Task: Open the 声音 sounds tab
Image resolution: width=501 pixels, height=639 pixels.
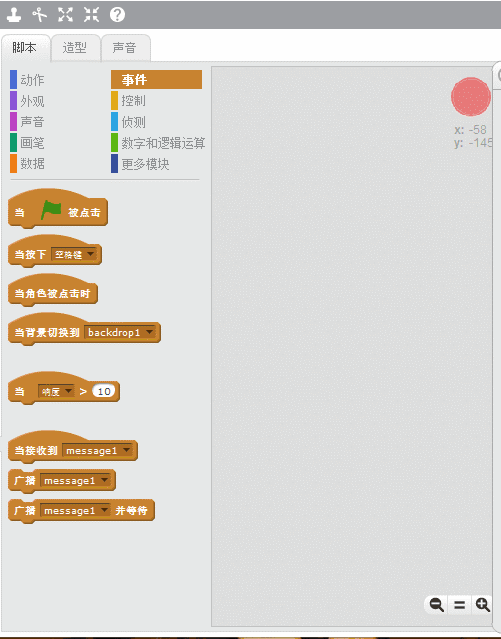Action: pyautogui.click(x=125, y=48)
